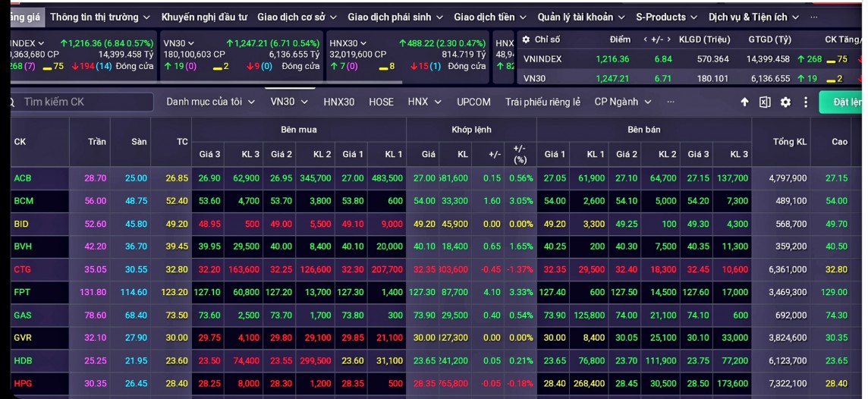Click the gear icon beside Chỉ số

(x=526, y=39)
